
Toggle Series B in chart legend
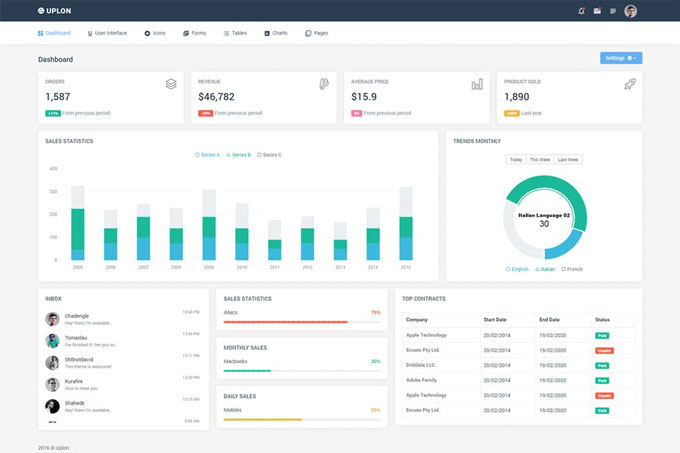pyautogui.click(x=239, y=155)
